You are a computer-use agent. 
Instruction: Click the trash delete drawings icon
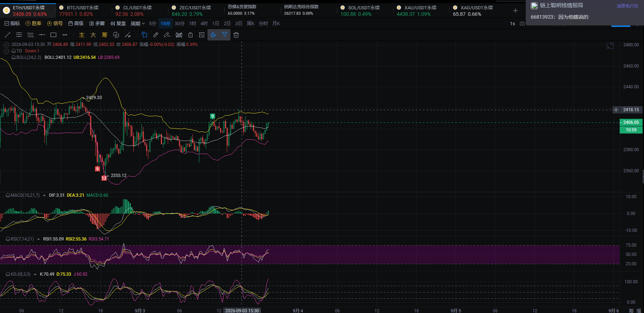tap(236, 35)
